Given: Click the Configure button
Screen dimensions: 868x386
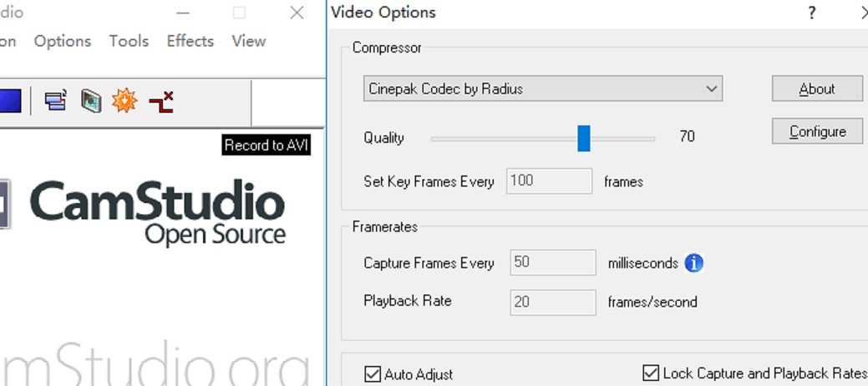Looking at the screenshot, I should pyautogui.click(x=817, y=131).
